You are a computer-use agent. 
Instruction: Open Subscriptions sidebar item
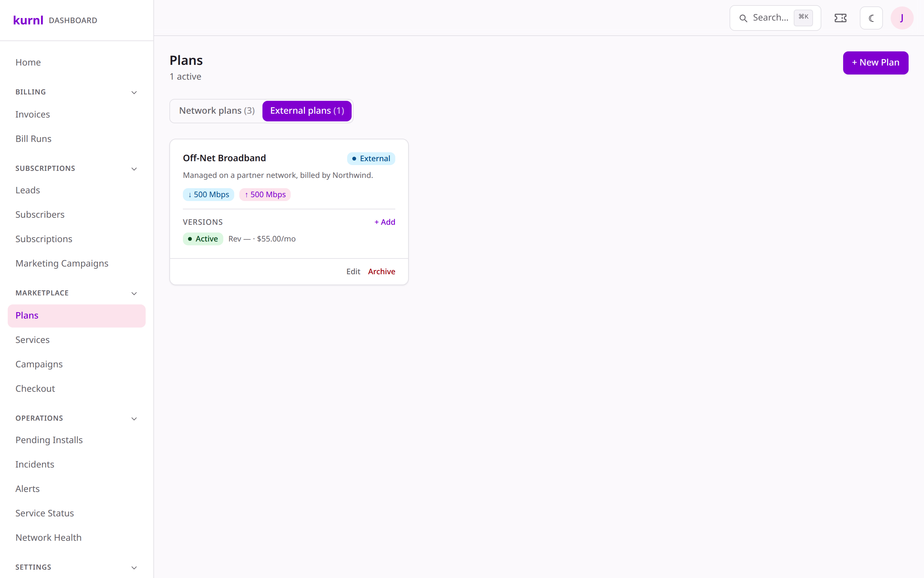tap(76, 239)
